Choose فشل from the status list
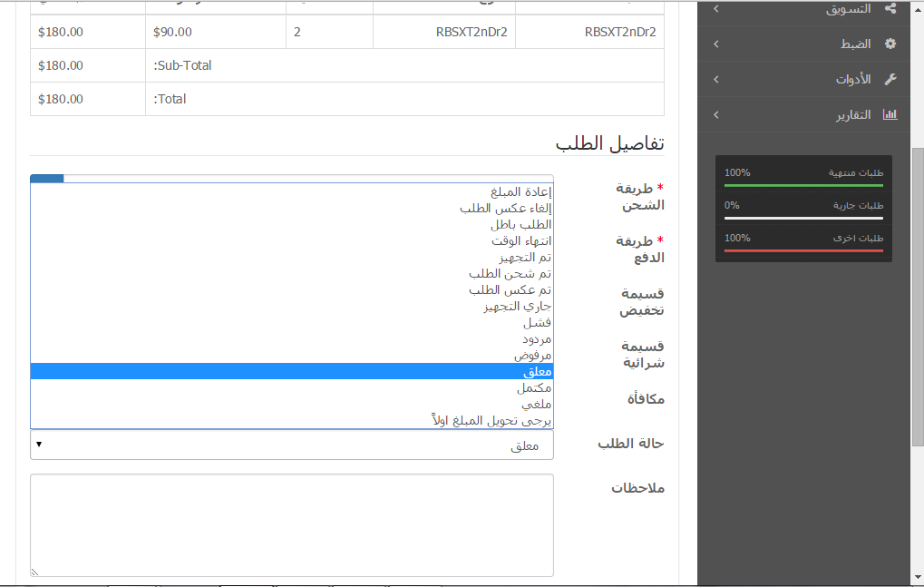The height and width of the screenshot is (587, 924). pos(292,323)
